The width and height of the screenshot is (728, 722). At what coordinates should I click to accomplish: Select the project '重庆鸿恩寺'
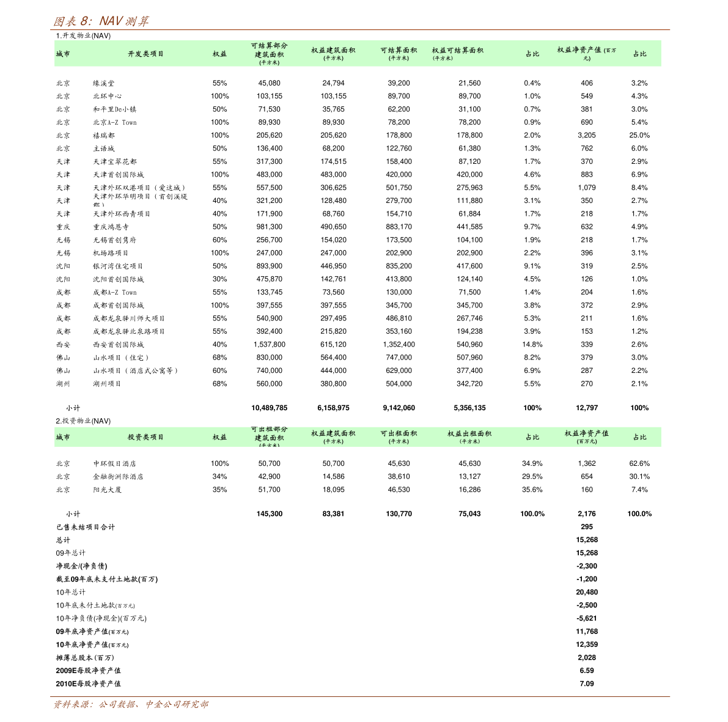click(x=111, y=227)
